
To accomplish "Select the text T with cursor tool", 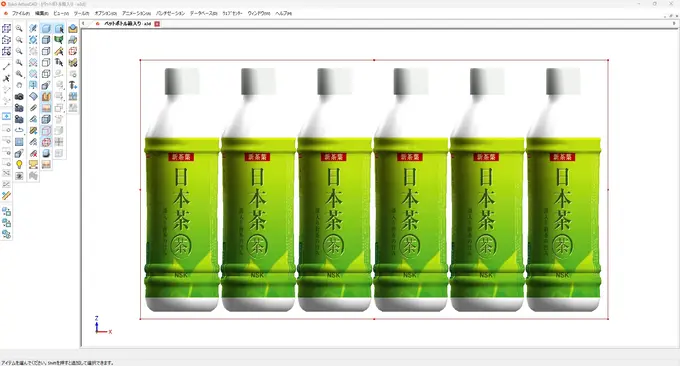I will (x=59, y=62).
